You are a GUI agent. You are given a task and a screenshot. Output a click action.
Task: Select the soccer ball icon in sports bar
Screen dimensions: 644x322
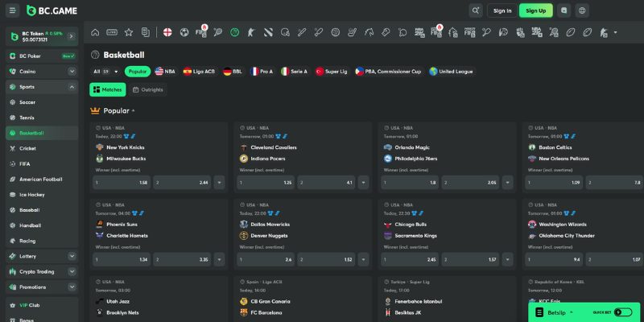click(x=184, y=32)
